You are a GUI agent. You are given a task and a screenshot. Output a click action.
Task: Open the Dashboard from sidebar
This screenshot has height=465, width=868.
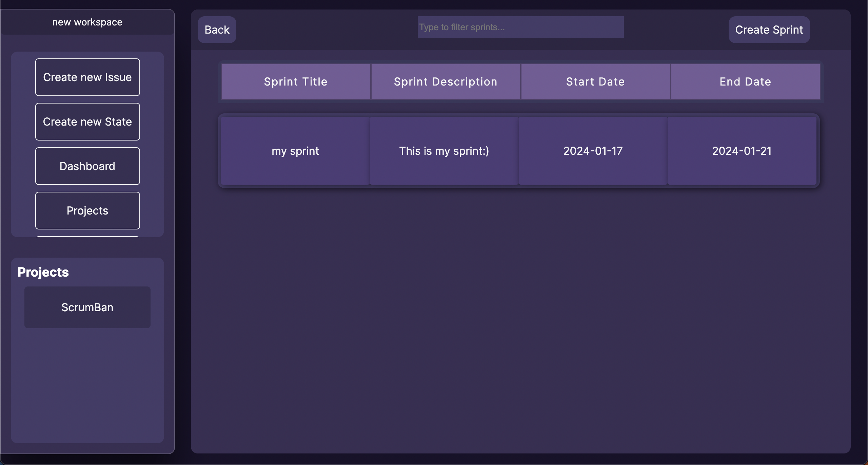pyautogui.click(x=87, y=166)
